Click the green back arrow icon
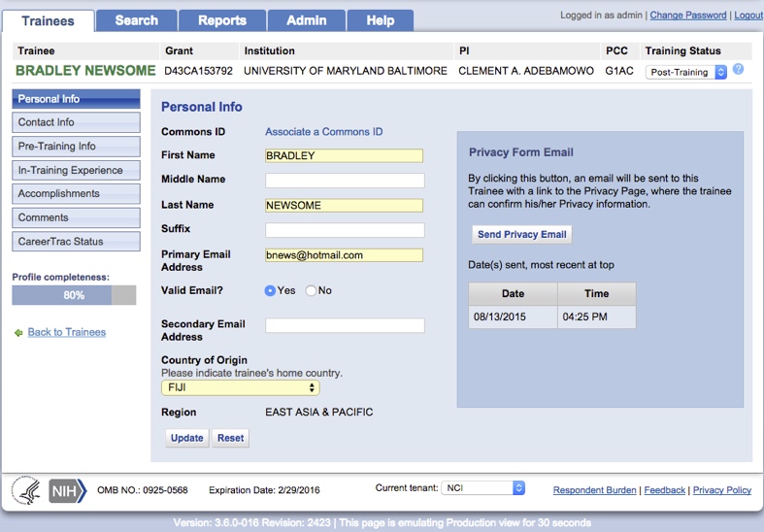The height and width of the screenshot is (532, 764). (x=18, y=333)
